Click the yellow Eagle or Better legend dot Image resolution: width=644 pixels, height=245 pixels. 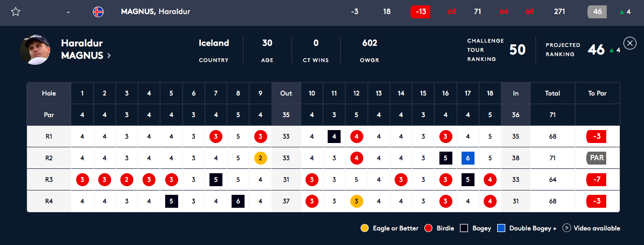click(365, 228)
